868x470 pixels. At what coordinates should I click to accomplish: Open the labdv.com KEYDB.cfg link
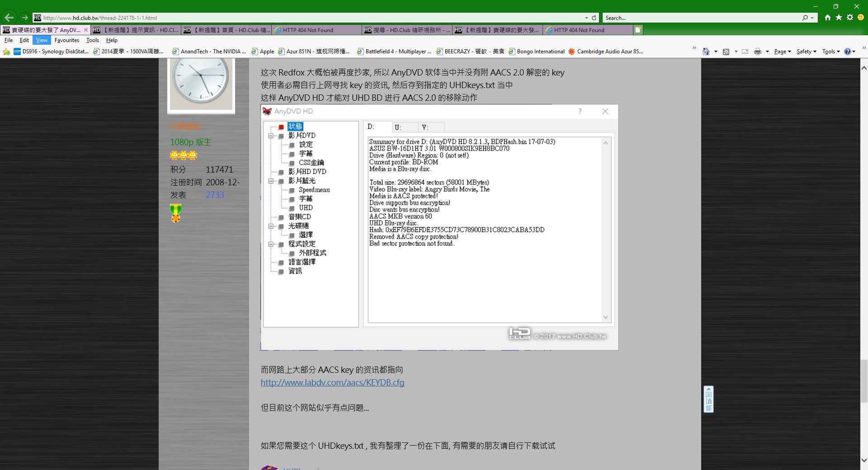pyautogui.click(x=332, y=382)
